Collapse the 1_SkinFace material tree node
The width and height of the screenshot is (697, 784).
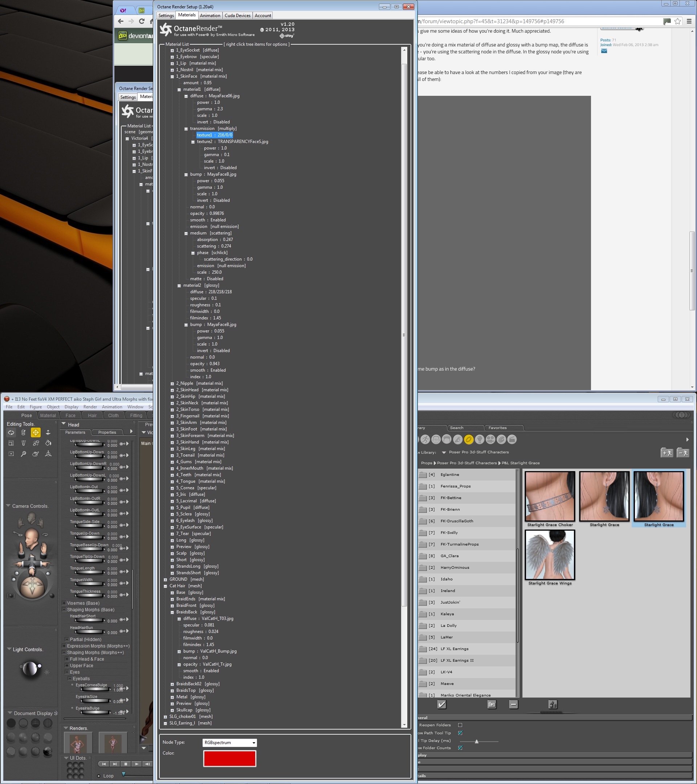(x=172, y=76)
